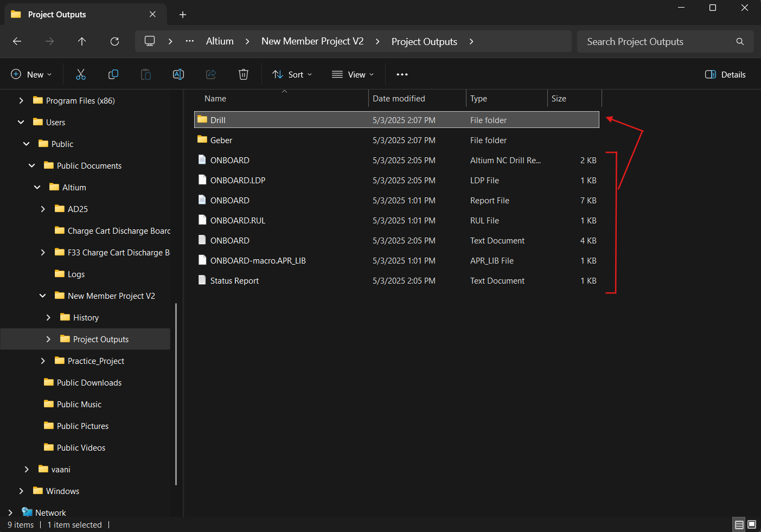The width and height of the screenshot is (761, 532).
Task: Expand the History folder node
Action: point(48,317)
